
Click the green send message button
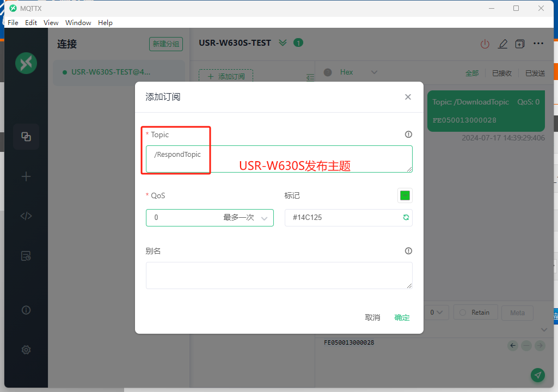pyautogui.click(x=538, y=375)
